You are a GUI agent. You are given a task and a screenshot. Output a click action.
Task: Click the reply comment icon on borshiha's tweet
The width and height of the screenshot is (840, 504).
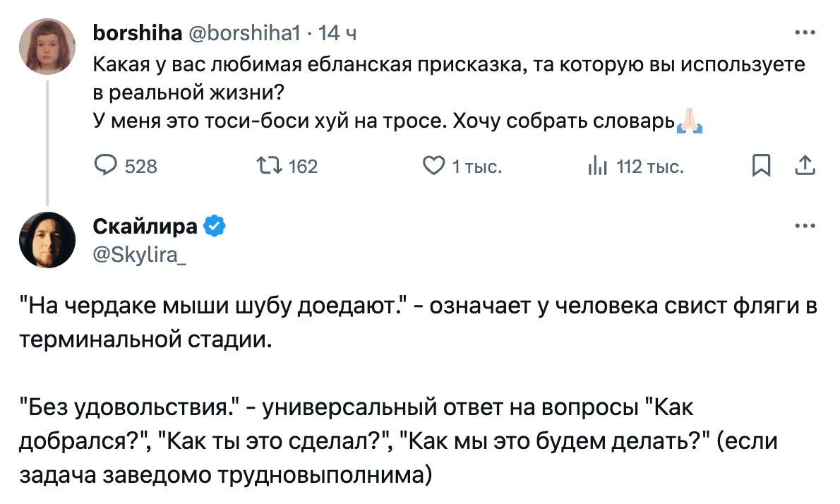tap(107, 167)
